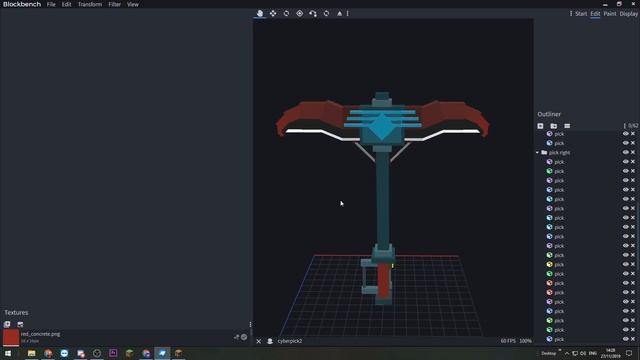The height and width of the screenshot is (360, 640).
Task: Open the Filter menu
Action: [x=114, y=4]
